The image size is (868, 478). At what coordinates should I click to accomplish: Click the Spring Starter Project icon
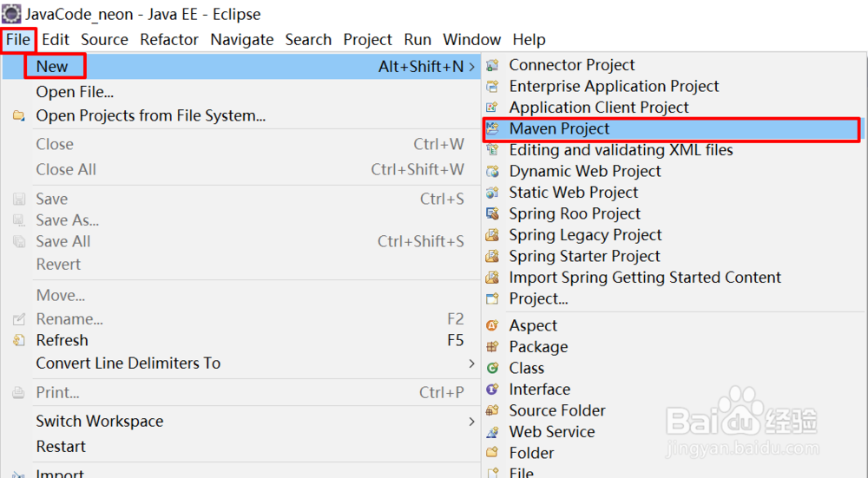[x=493, y=257]
